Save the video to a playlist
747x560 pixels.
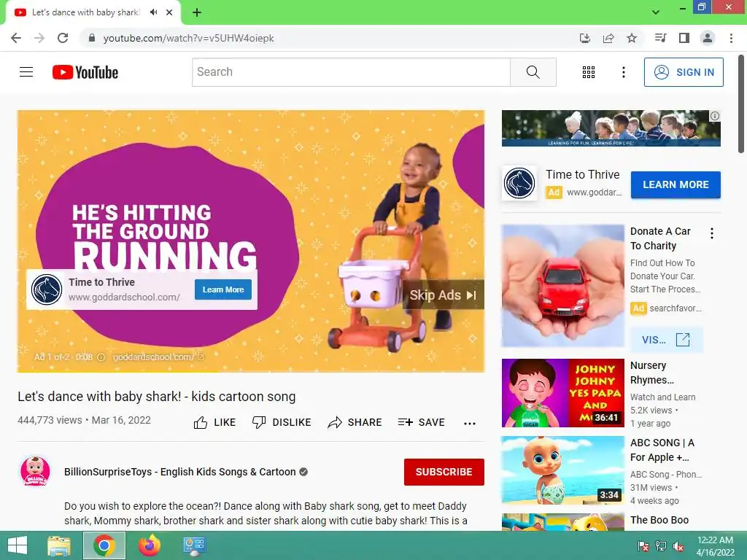tap(421, 422)
